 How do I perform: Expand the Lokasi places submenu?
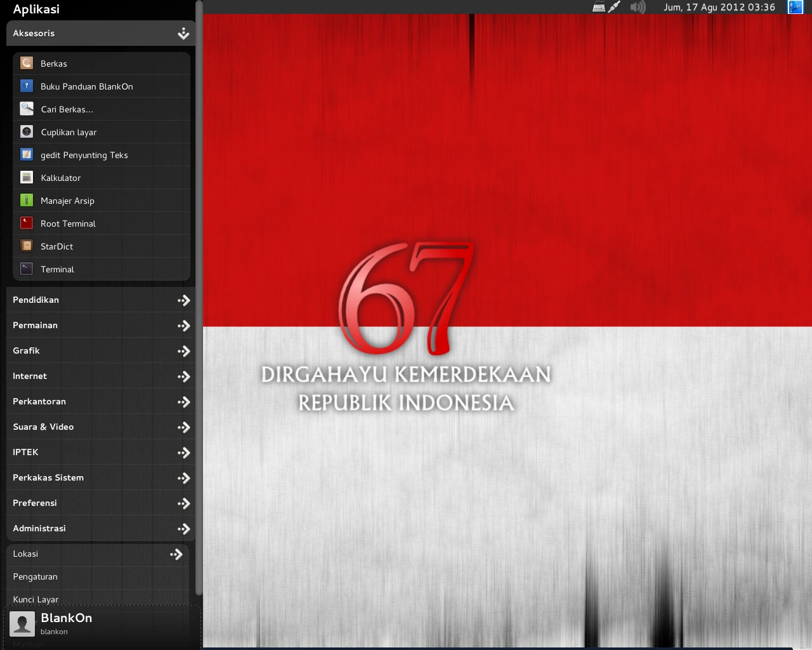(176, 554)
